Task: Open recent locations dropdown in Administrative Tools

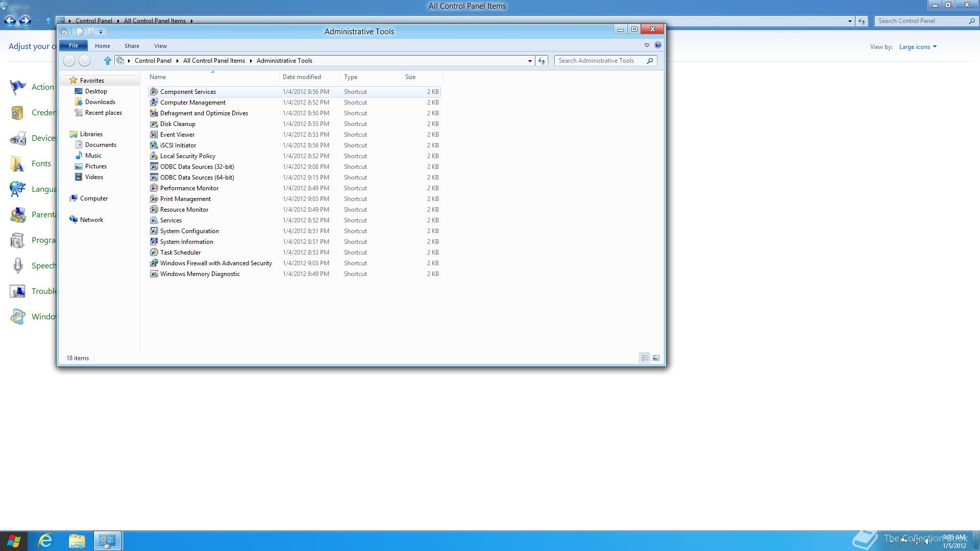Action: [96, 61]
